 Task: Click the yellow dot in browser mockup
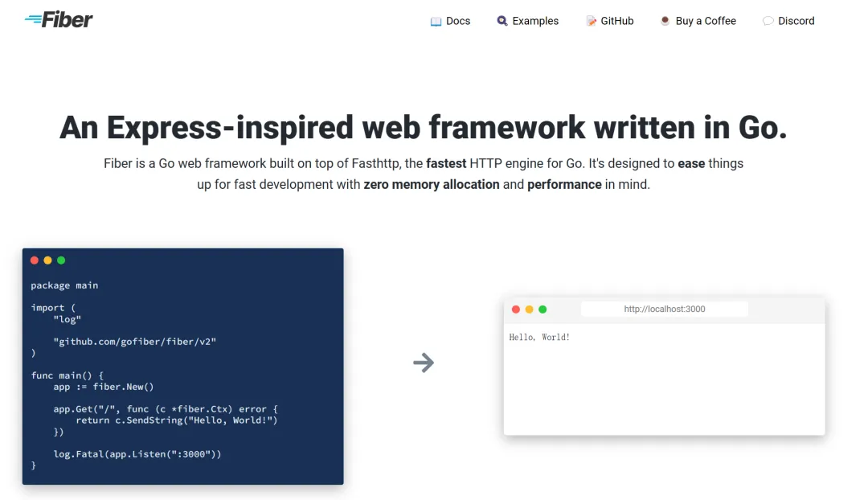(x=529, y=309)
